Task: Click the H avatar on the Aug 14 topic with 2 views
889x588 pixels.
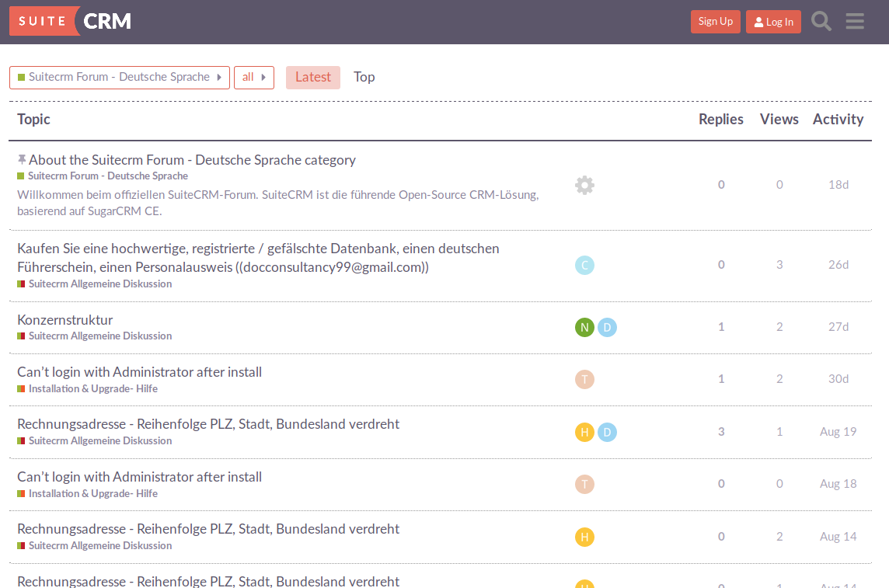Action: pos(584,537)
